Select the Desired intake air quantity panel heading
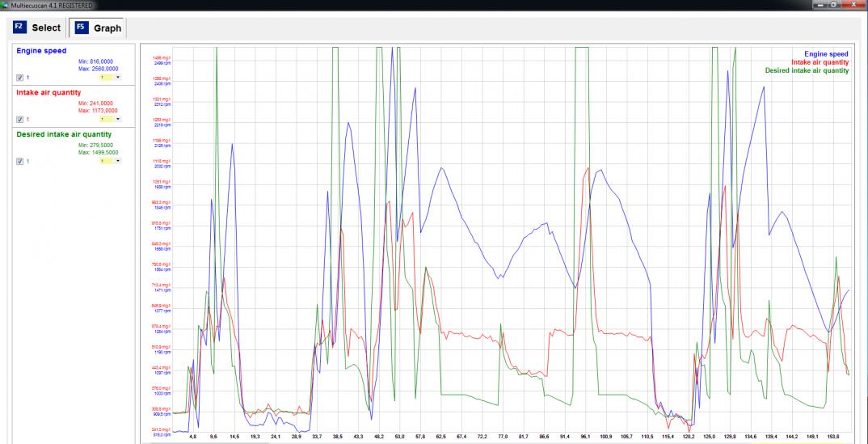Image resolution: width=868 pixels, height=444 pixels. tap(64, 134)
